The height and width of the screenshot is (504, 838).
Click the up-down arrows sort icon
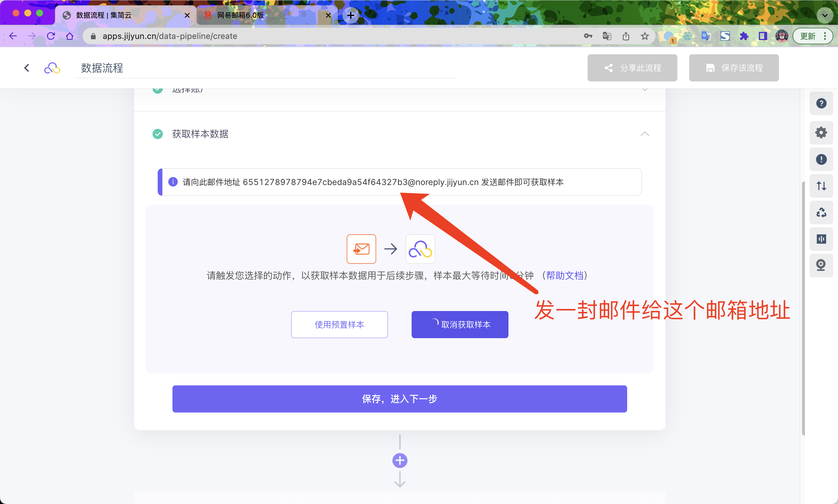click(x=821, y=186)
